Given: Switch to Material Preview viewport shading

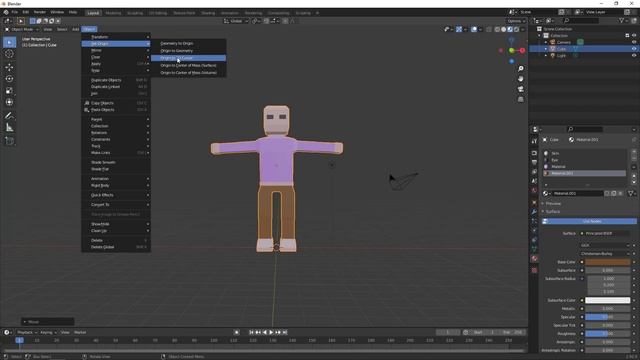Looking at the screenshot, I should [510, 29].
